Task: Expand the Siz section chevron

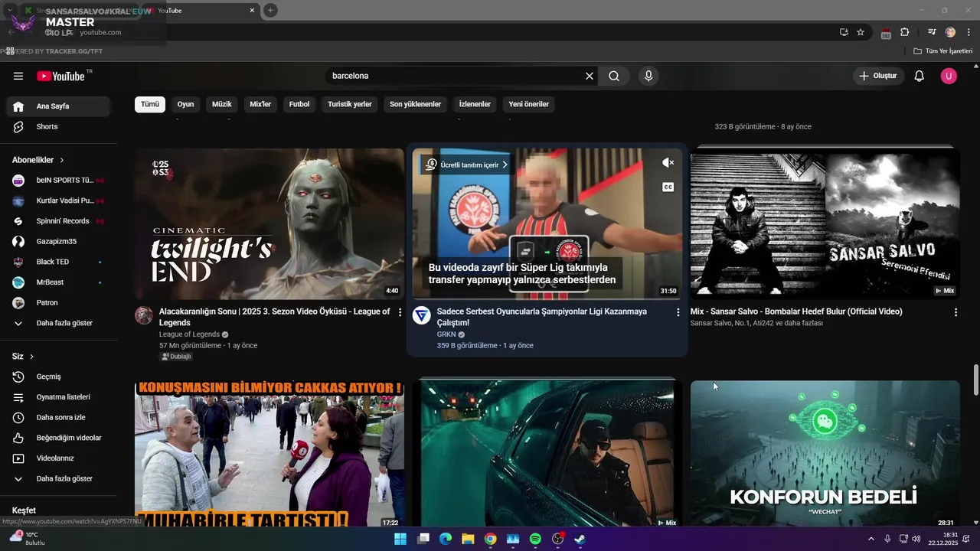Action: [32, 357]
